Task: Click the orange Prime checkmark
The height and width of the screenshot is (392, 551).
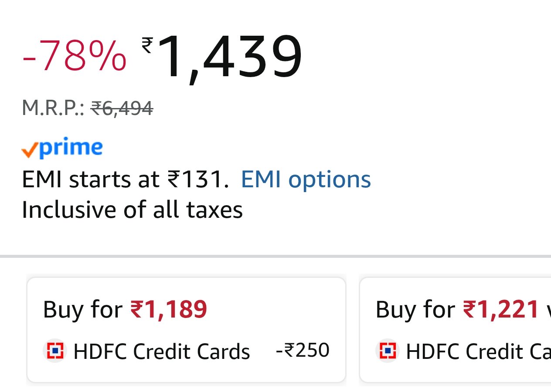Action: pos(29,150)
